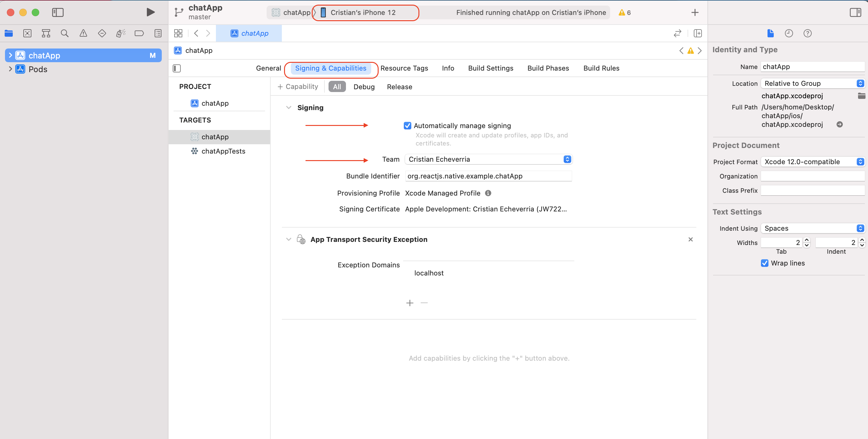Screen dimensions: 868x439
Task: Go forward in editor history
Action: coord(208,33)
